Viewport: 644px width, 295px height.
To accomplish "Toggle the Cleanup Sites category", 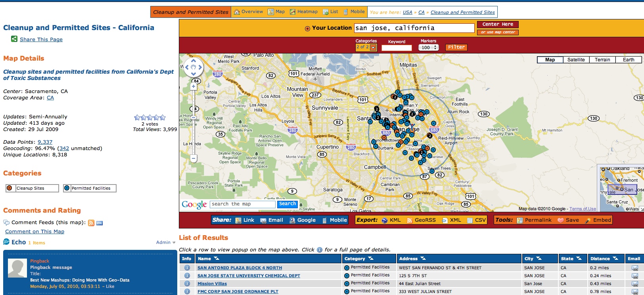I will [10, 188].
